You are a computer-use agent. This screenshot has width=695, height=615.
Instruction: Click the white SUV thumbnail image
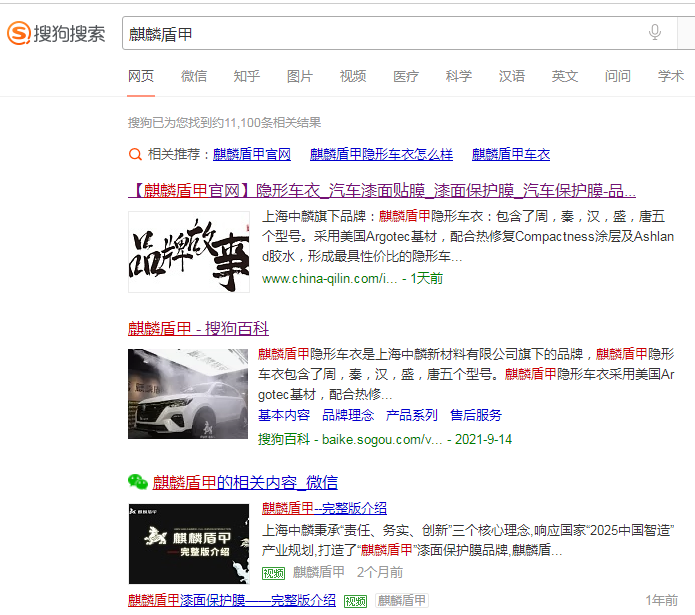tap(188, 394)
